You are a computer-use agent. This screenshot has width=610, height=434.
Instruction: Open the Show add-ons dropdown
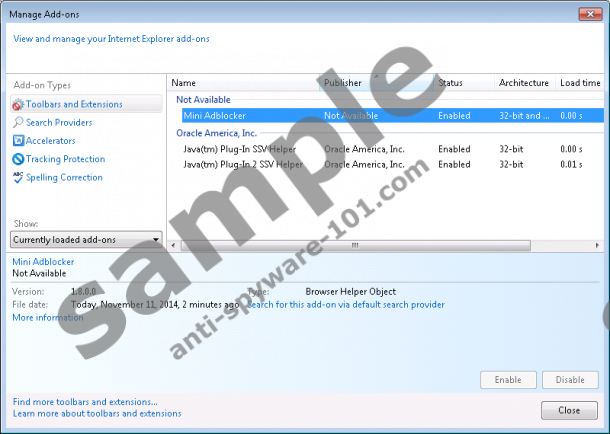[x=86, y=240]
